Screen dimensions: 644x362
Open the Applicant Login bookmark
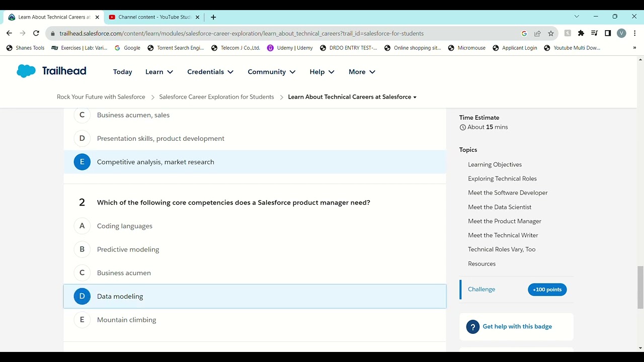point(515,48)
